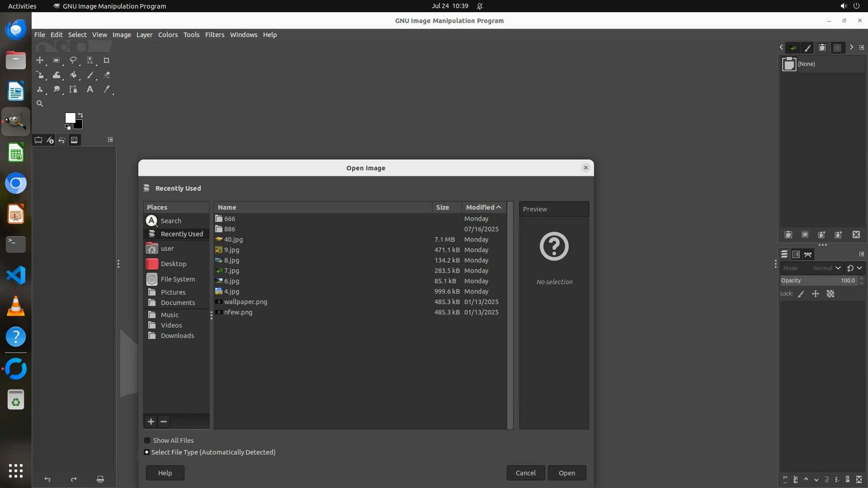Select the Crop tool

pos(107,60)
